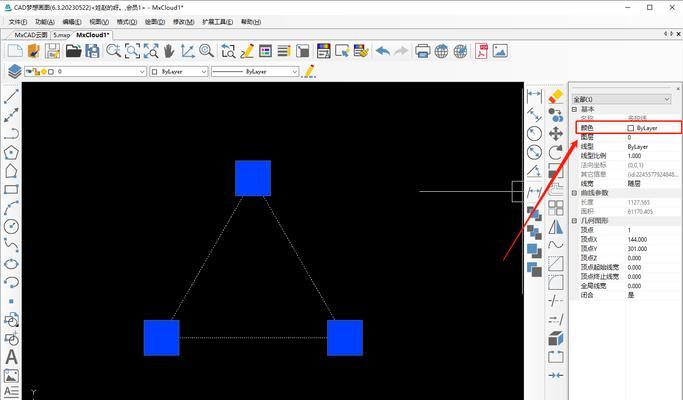Select the Move tool

(556, 133)
